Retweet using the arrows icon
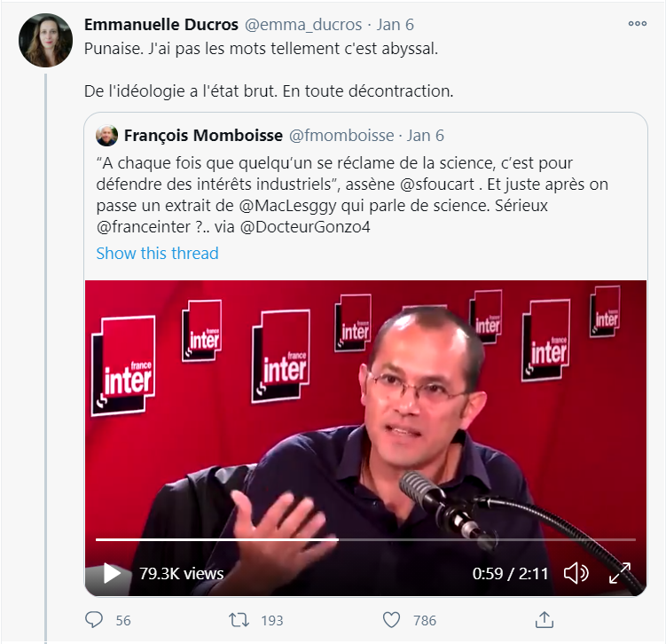 tap(239, 620)
